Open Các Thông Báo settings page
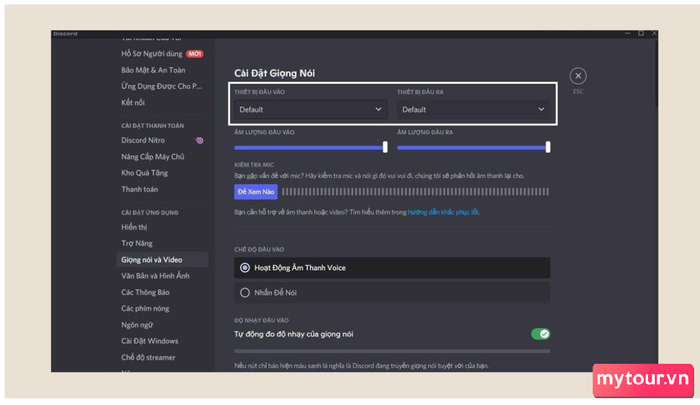 (145, 292)
